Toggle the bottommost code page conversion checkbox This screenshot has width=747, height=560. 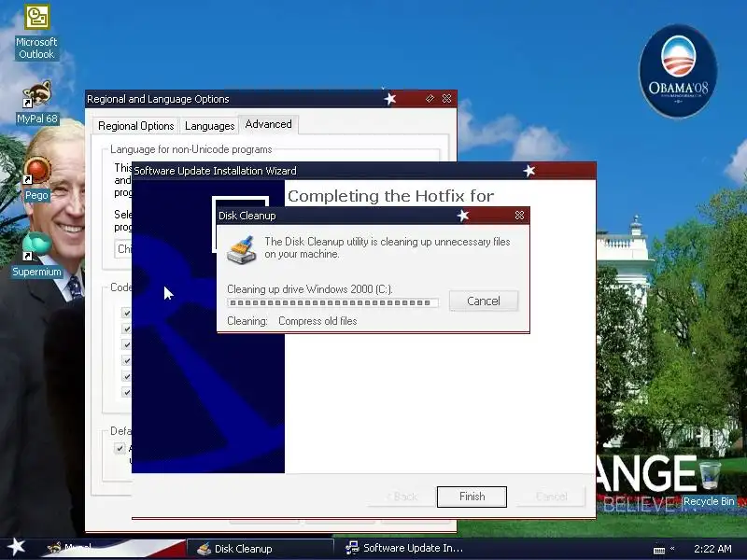click(126, 392)
